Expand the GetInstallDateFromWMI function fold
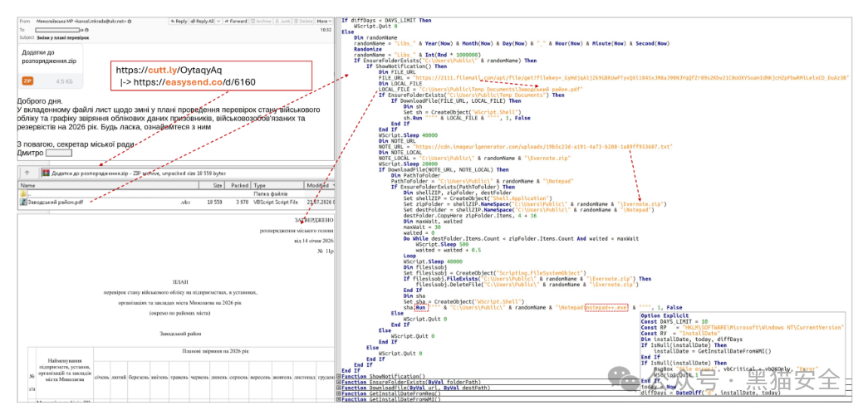The width and height of the screenshot is (868, 415). tap(338, 399)
